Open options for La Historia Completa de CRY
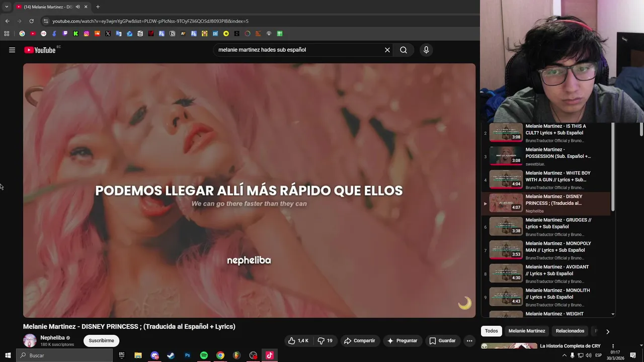The image size is (644, 362). (x=613, y=346)
